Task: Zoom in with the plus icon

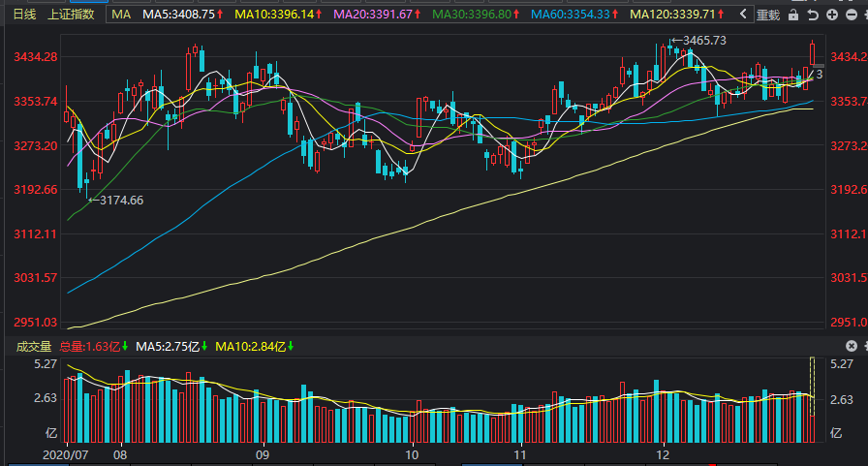Action: coord(832,15)
